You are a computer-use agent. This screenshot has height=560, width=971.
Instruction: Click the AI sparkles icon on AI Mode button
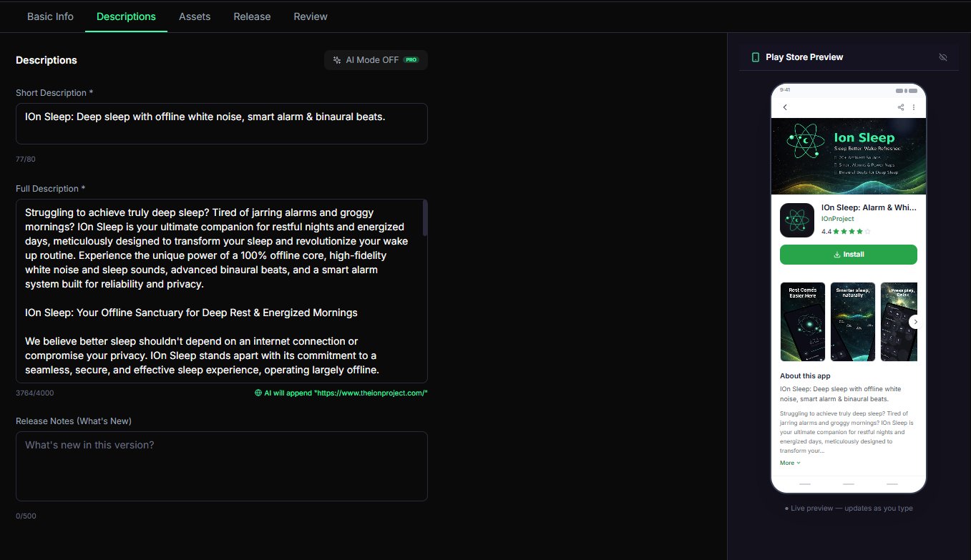coord(336,60)
